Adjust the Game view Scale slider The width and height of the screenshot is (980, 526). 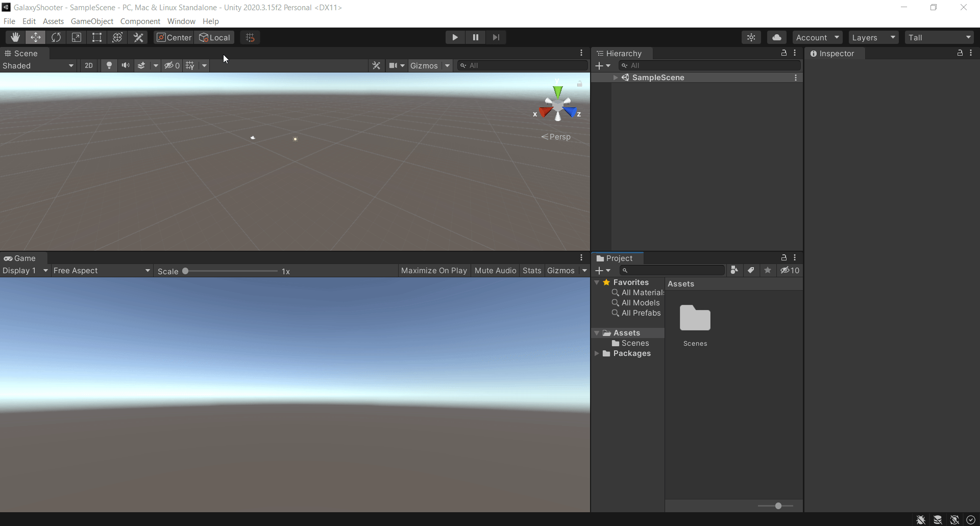point(186,271)
